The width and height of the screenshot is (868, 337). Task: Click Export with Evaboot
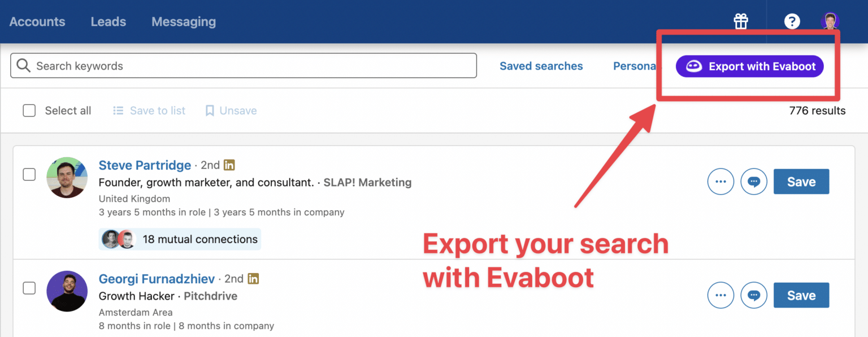pos(749,66)
